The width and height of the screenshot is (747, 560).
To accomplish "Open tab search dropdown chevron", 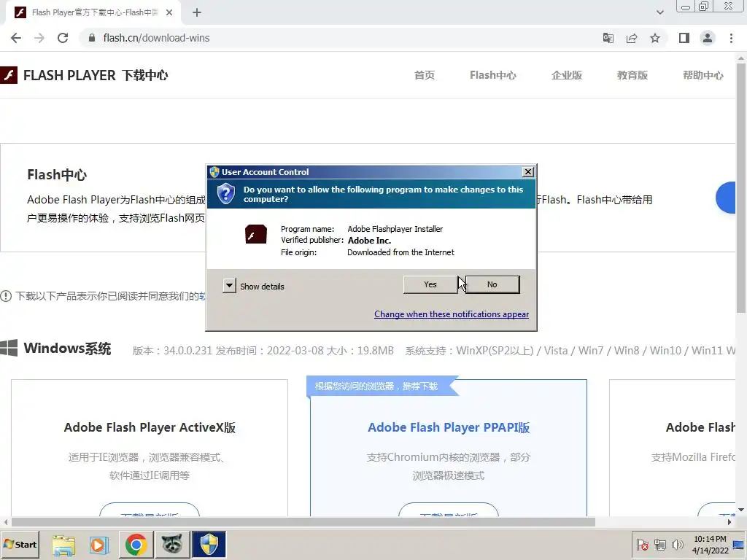I will click(x=659, y=12).
